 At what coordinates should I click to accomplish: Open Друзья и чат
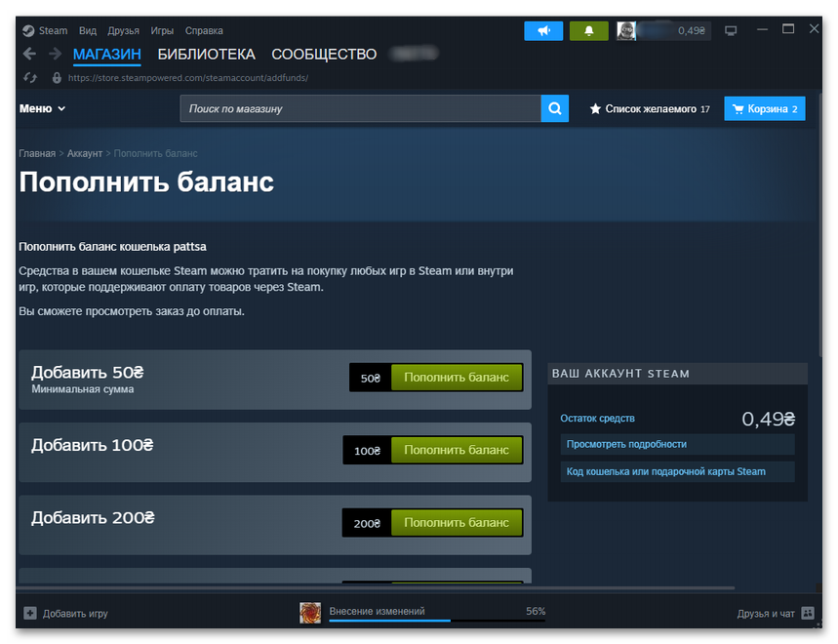click(766, 614)
